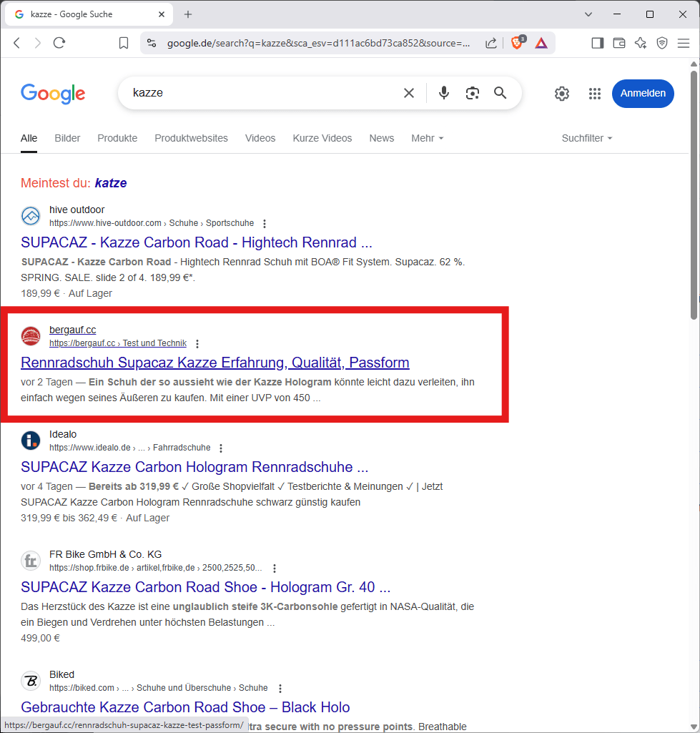This screenshot has width=700, height=733.
Task: Switch to the Kurze Videos tab
Action: point(322,138)
